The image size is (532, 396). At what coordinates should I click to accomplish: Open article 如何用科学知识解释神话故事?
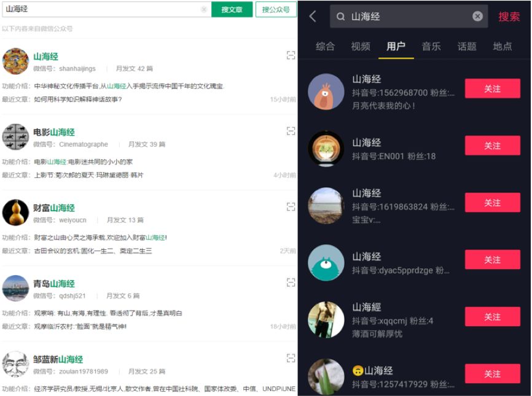pyautogui.click(x=78, y=99)
